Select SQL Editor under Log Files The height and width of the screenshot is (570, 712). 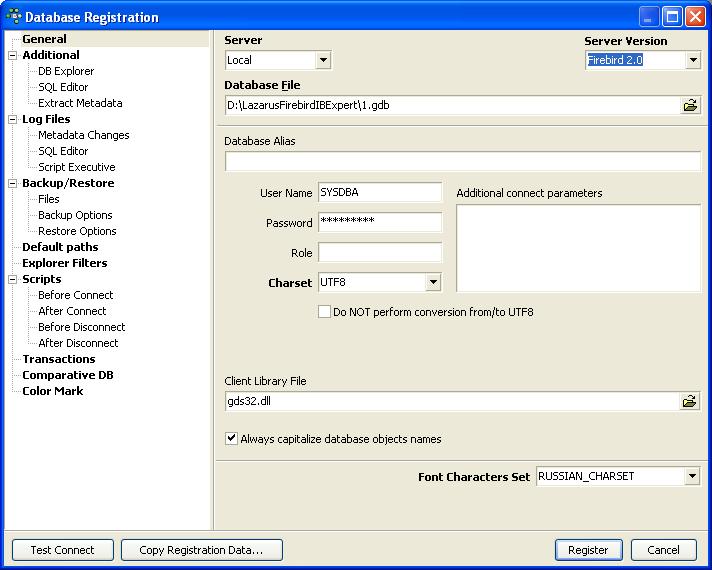(x=63, y=151)
